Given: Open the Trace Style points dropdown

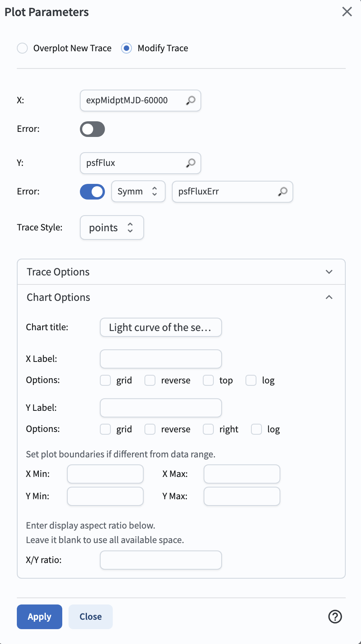Looking at the screenshot, I should 112,228.
